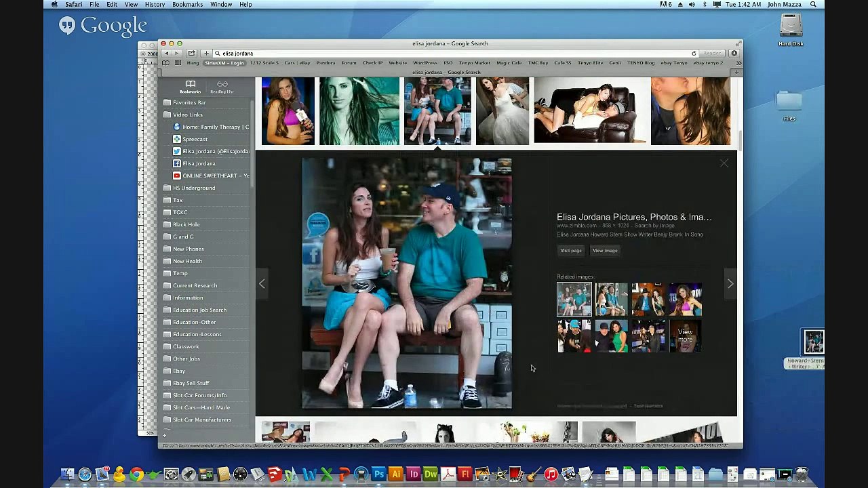868x488 pixels.
Task: Open a new tab with the plus button
Action: [x=737, y=72]
